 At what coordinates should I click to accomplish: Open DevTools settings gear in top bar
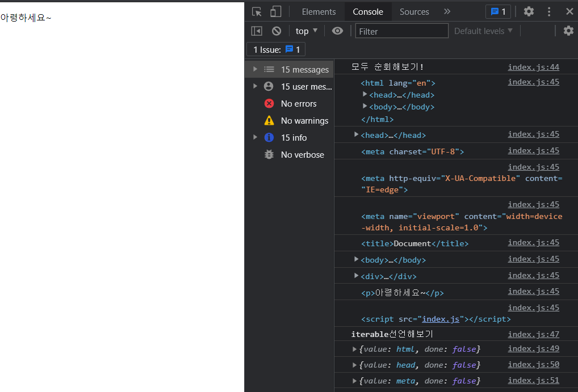[529, 11]
